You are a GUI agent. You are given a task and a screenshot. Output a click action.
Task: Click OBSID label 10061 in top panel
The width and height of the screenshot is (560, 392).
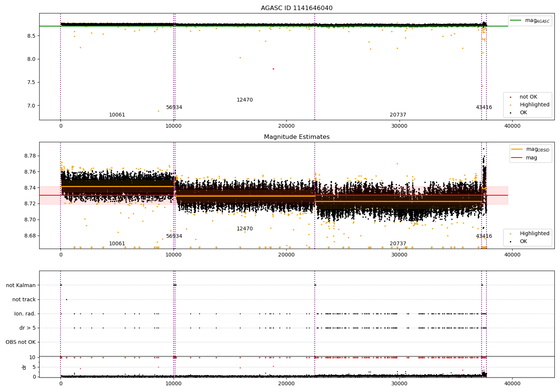117,115
